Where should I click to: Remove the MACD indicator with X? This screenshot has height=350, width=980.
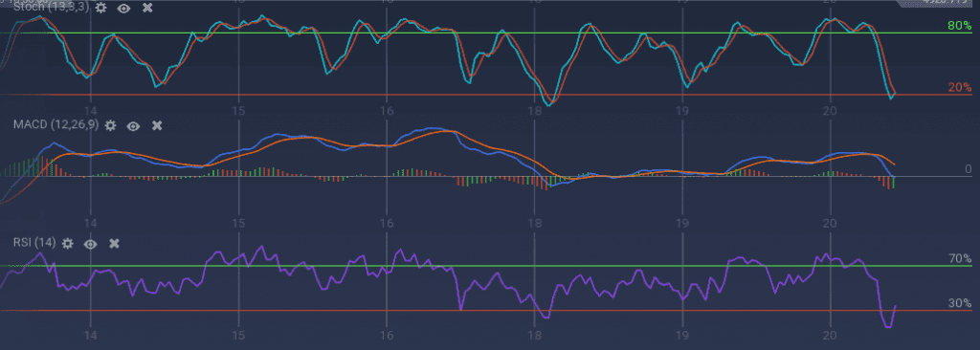[x=157, y=125]
